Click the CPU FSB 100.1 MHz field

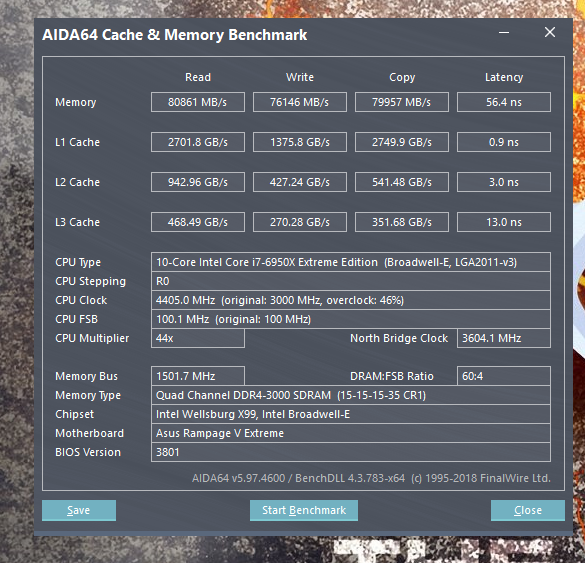(x=351, y=319)
